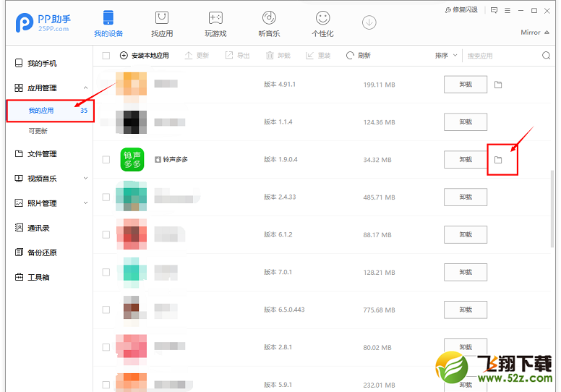Viewport: 561px width, 392px height.
Task: Open 工具箱 toolbox
Action: (x=33, y=277)
